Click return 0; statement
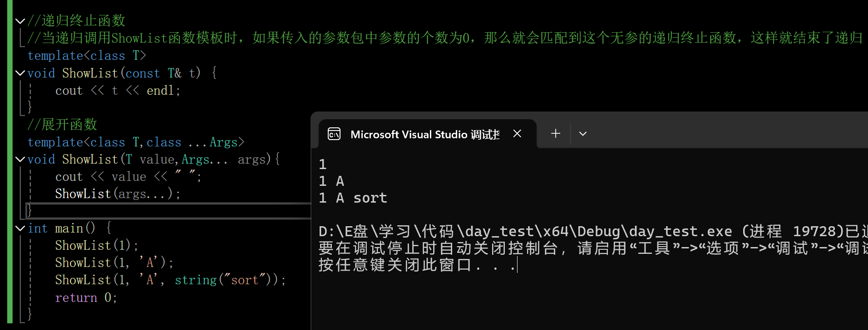 pyautogui.click(x=86, y=298)
